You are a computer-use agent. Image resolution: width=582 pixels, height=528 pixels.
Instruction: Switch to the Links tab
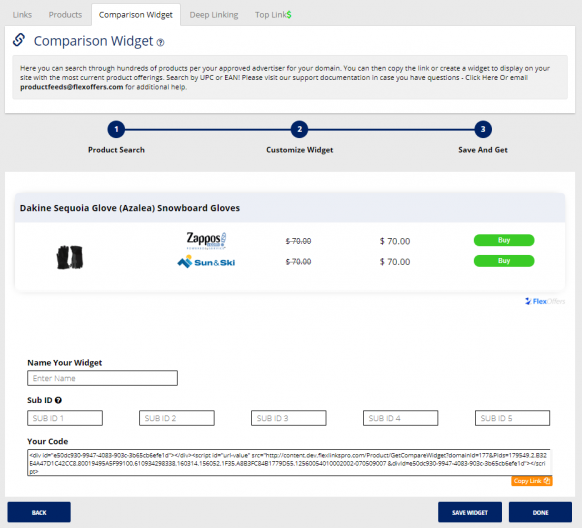click(x=22, y=15)
